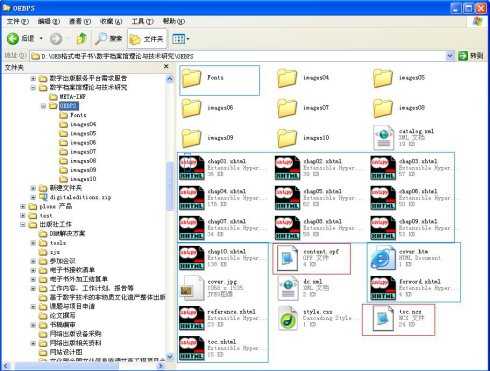Close the Folders side pane

click(x=166, y=67)
